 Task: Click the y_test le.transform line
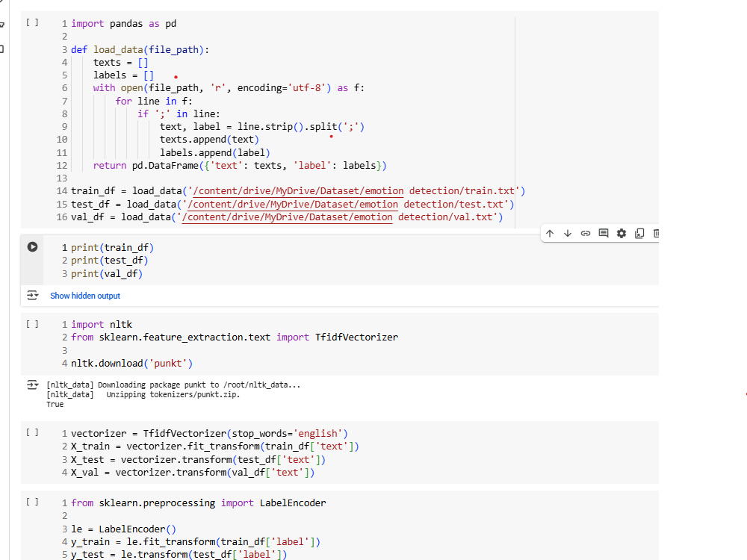(x=179, y=555)
